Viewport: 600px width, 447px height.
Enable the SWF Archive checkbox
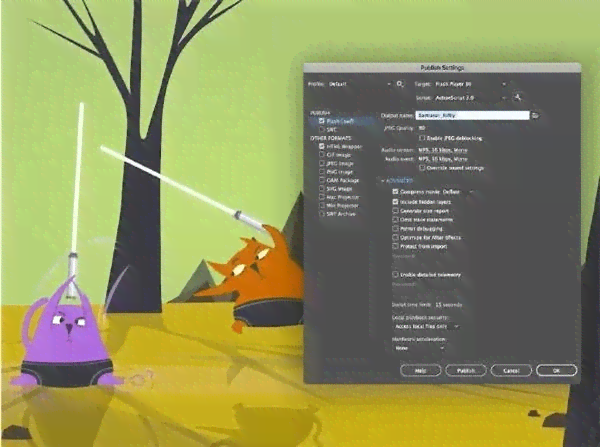pos(321,214)
